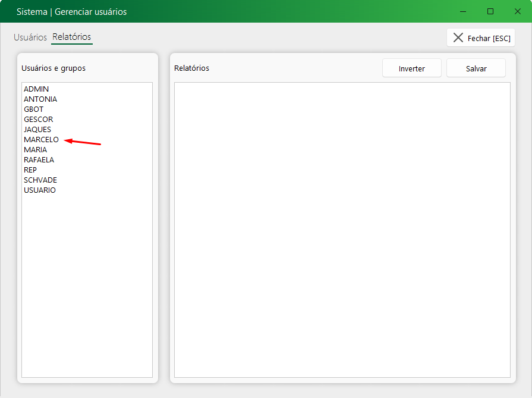Choose GBOT from users and groups
The image size is (532, 398).
pyautogui.click(x=33, y=109)
